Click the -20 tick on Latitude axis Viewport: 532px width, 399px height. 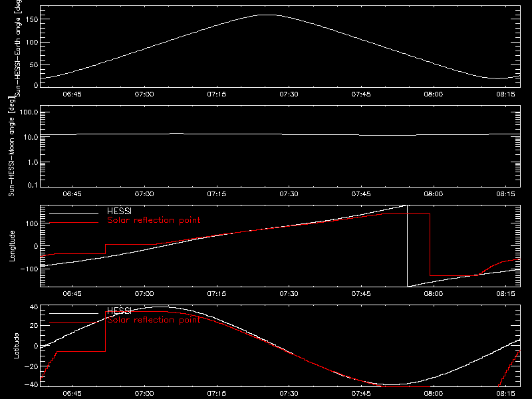coord(31,366)
